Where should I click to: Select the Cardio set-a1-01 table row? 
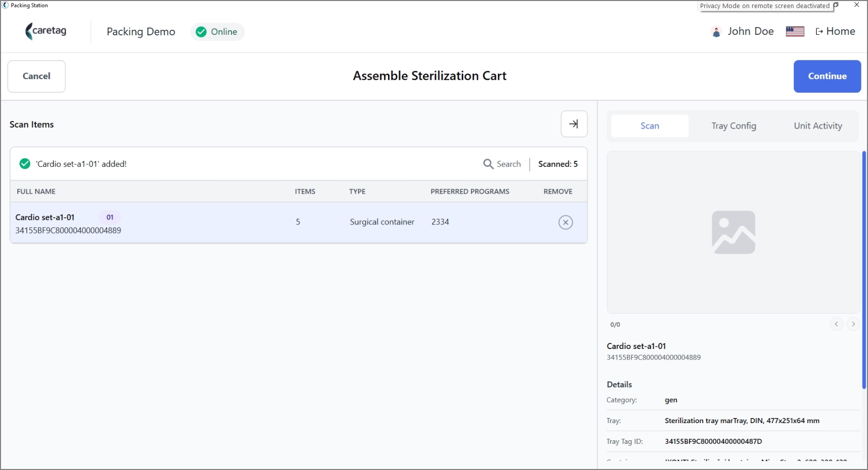pyautogui.click(x=298, y=222)
